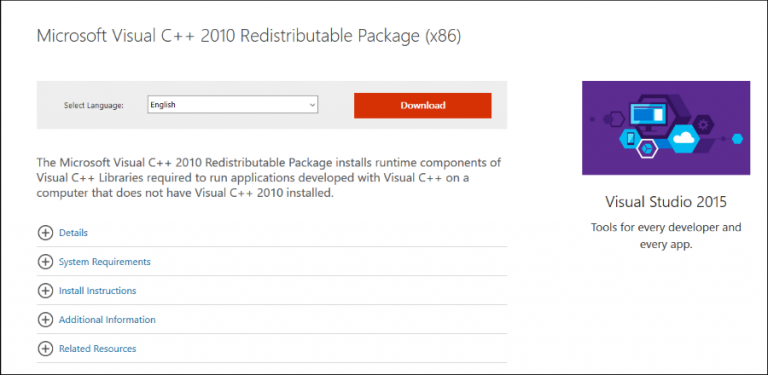Click the gear icon in the Visual Studio banner
Viewport: 768px width, 375px height.
click(703, 124)
